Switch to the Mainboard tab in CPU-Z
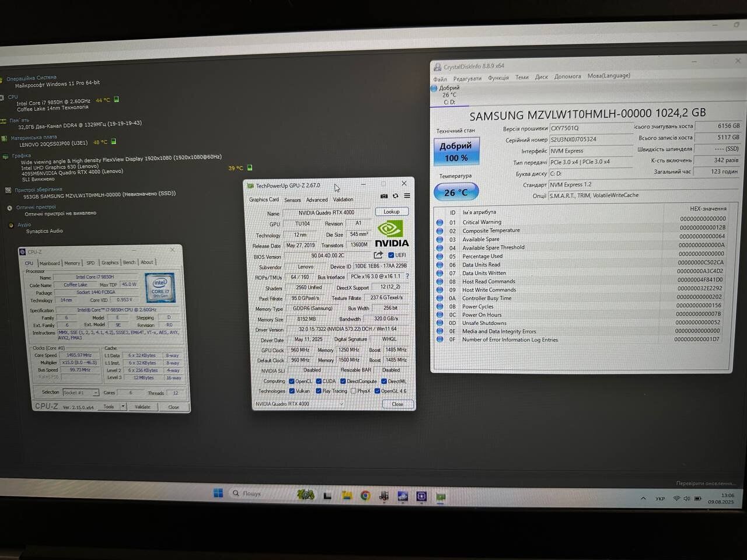 point(50,263)
